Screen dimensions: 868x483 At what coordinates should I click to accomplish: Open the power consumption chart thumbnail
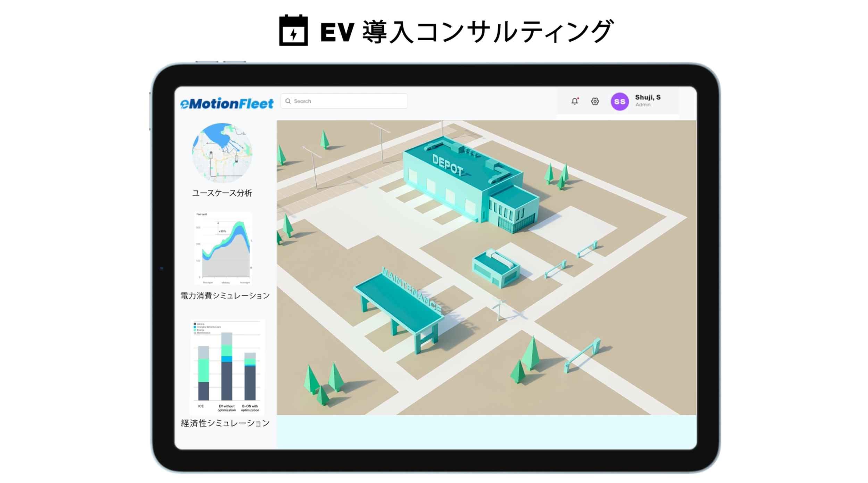coord(223,248)
